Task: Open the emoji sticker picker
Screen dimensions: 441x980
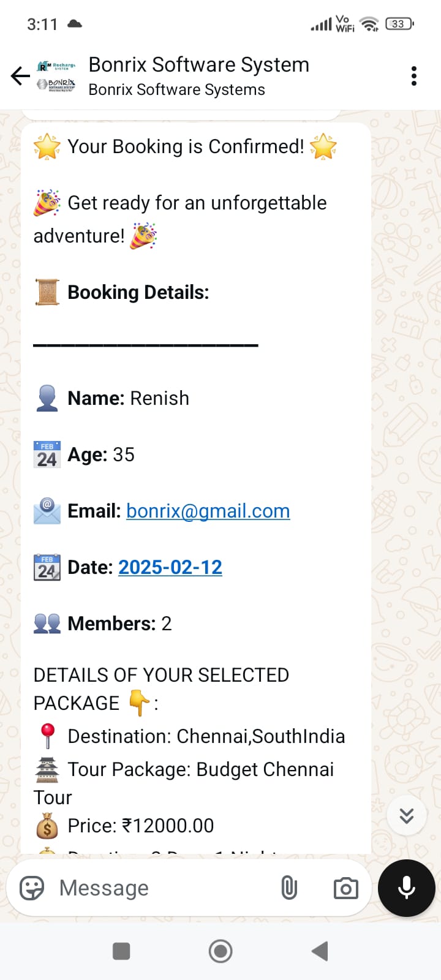Action: point(32,888)
